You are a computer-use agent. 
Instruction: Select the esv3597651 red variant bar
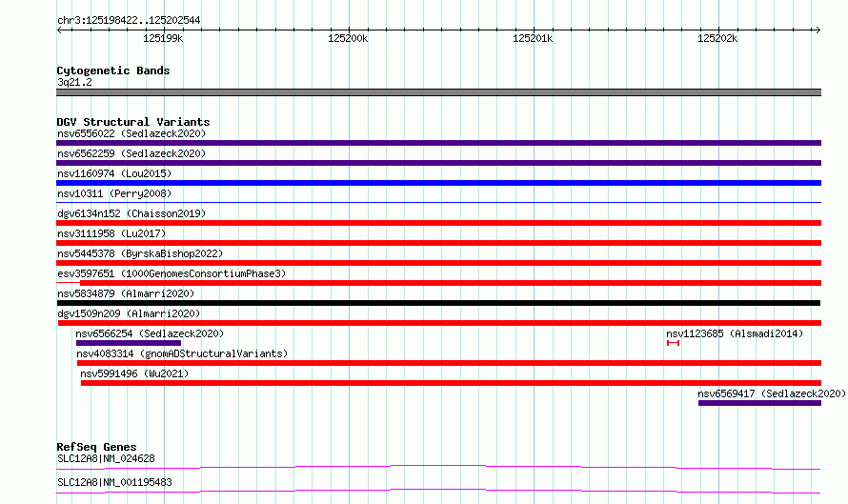pos(451,283)
